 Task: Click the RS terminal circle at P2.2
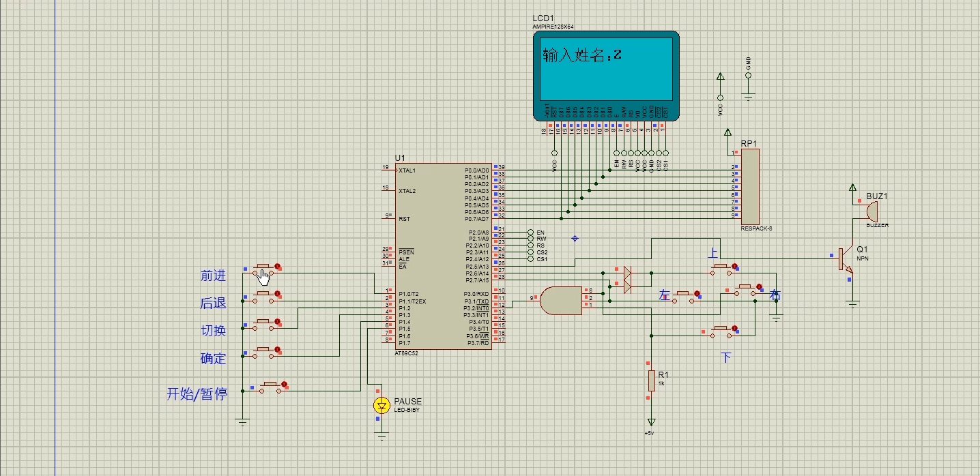tap(530, 246)
